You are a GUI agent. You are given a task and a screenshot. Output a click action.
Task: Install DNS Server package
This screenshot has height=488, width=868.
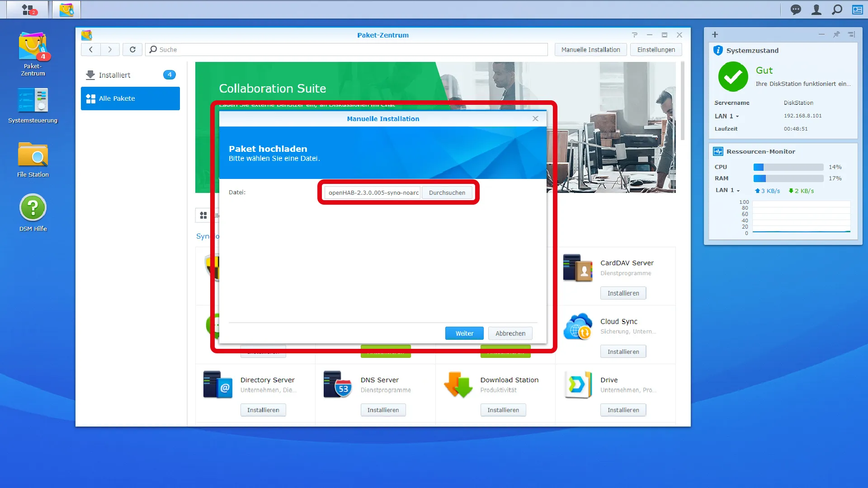[383, 410]
